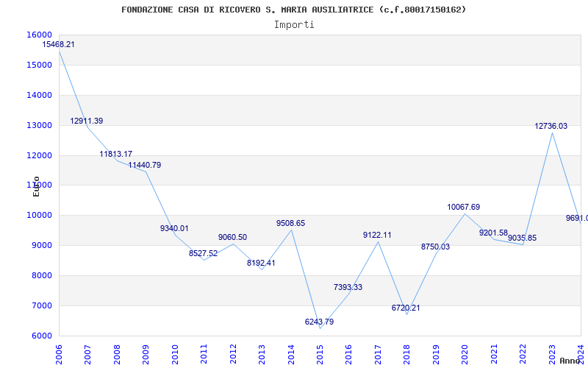Click the 10000 y-axis tick label

tap(40, 216)
